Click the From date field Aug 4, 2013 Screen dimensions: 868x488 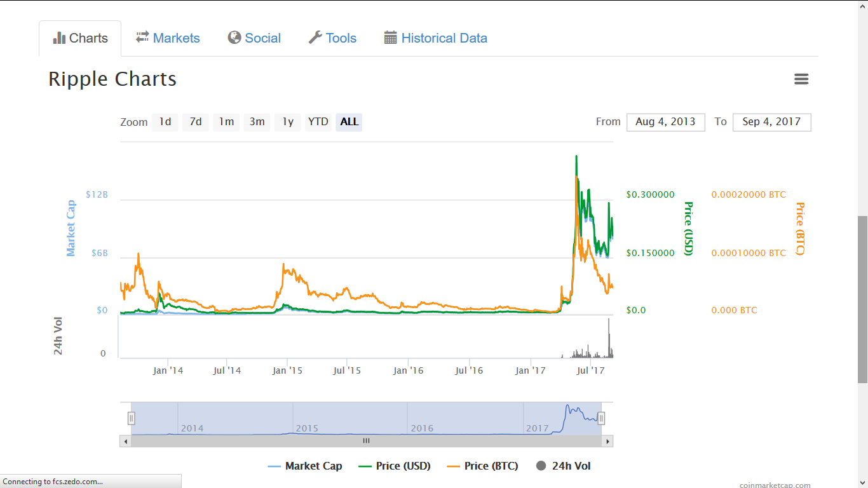(665, 122)
